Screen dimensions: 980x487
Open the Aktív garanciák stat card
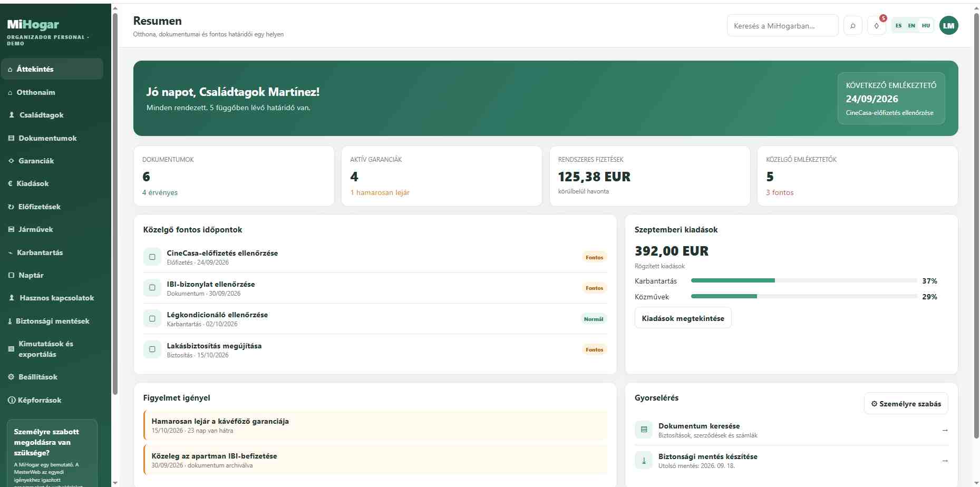[x=442, y=176]
